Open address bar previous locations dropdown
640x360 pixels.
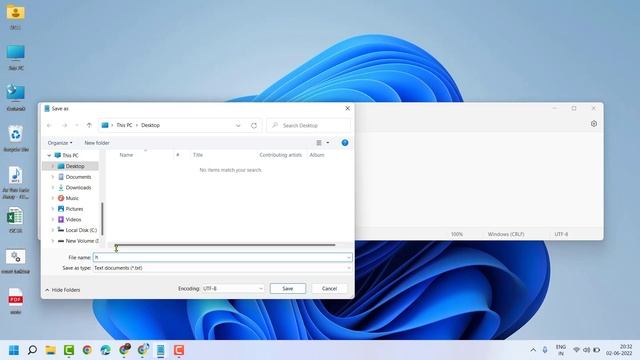pyautogui.click(x=238, y=125)
